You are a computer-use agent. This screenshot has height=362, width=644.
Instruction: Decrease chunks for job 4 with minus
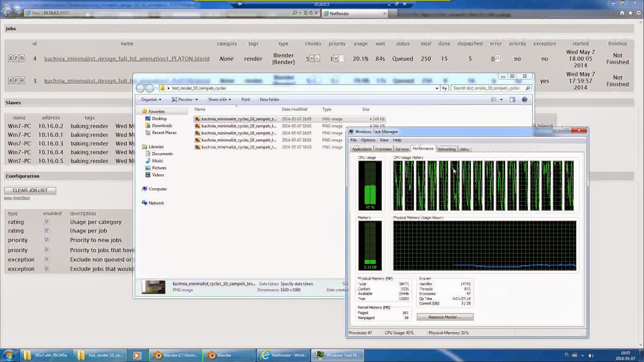[317, 59]
